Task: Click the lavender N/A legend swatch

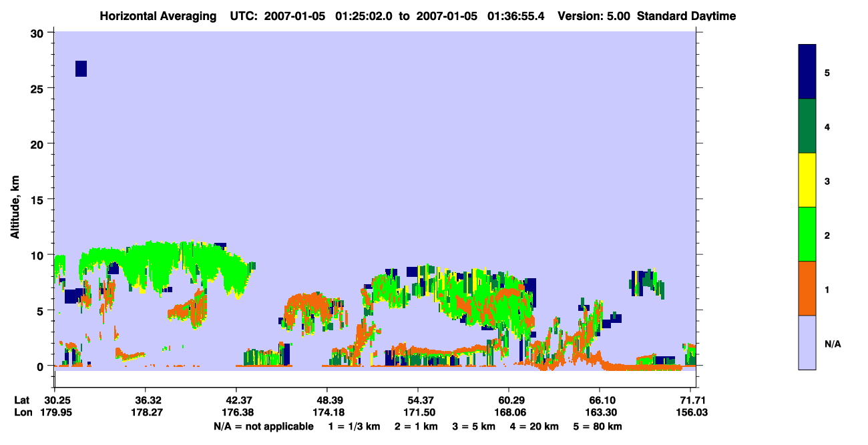Action: 807,342
